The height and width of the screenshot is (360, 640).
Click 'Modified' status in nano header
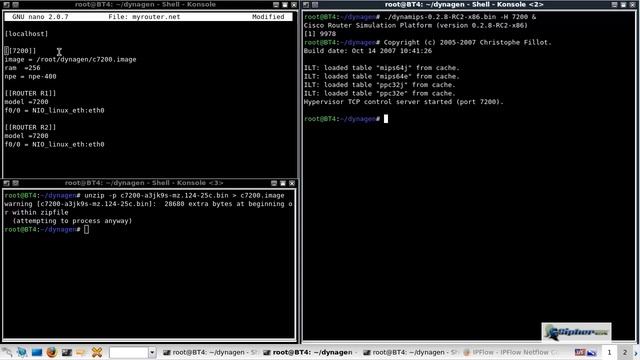point(268,17)
